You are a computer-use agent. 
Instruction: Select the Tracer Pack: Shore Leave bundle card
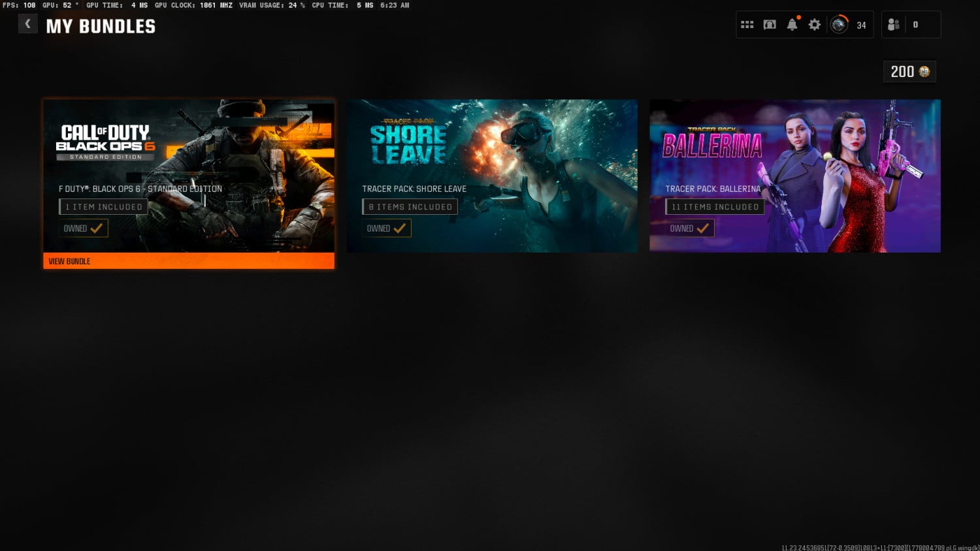click(492, 176)
